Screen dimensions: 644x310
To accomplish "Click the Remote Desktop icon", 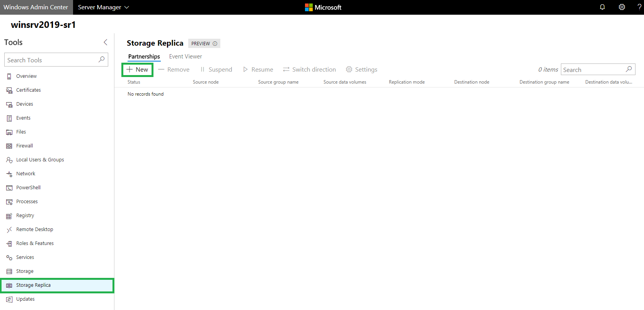I will click(9, 230).
